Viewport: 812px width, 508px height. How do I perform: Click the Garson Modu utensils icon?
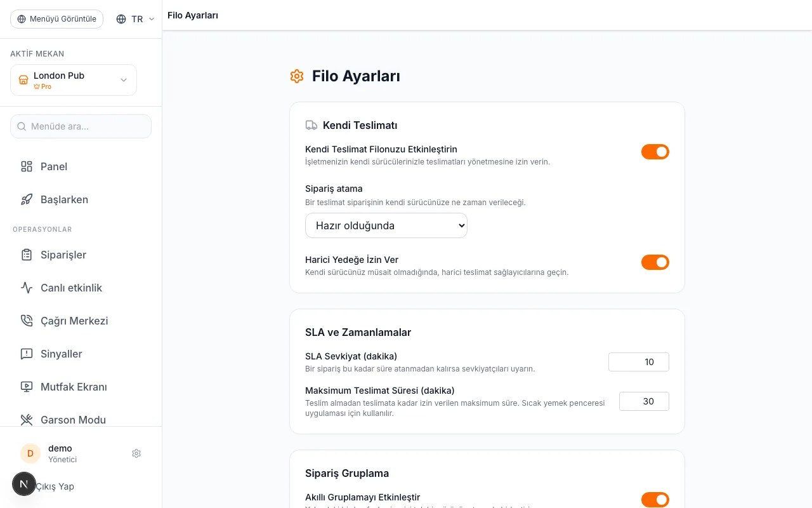(27, 420)
